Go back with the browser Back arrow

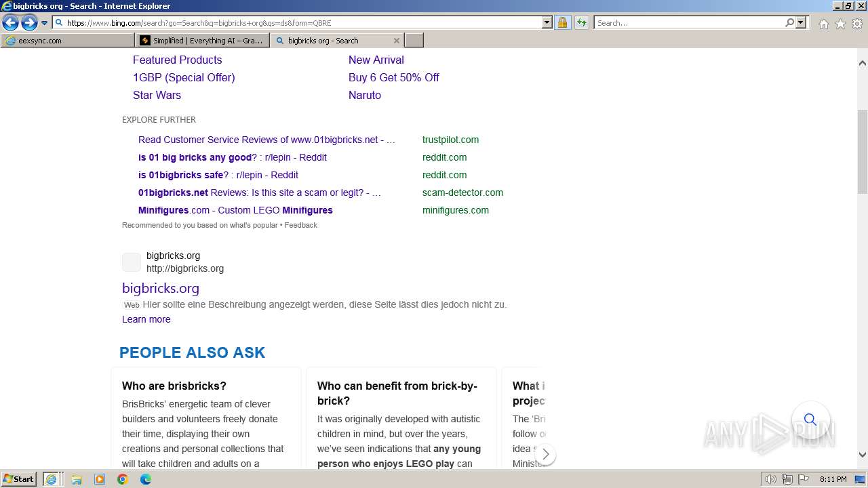[x=10, y=23]
